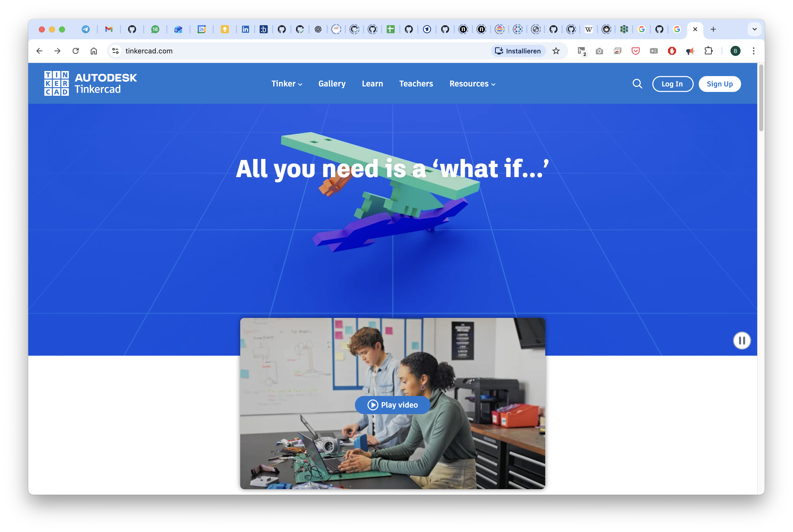
Task: Click the site information icon in address bar
Action: (x=115, y=51)
